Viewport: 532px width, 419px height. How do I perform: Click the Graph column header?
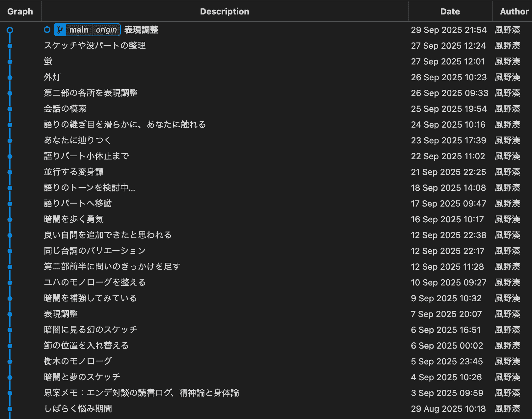click(20, 11)
